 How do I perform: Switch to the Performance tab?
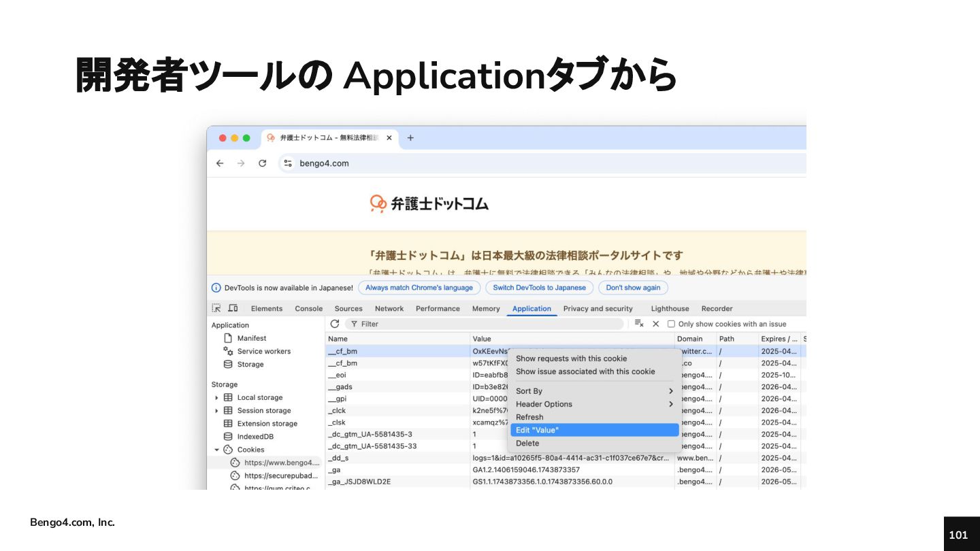(438, 308)
